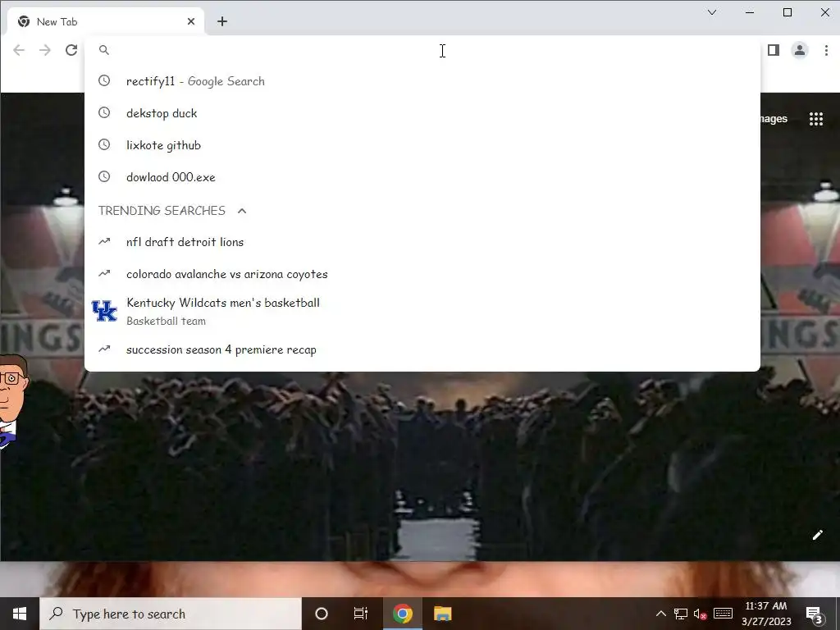Select succession season 4 premiere recap
This screenshot has width=840, height=630.
(422, 349)
